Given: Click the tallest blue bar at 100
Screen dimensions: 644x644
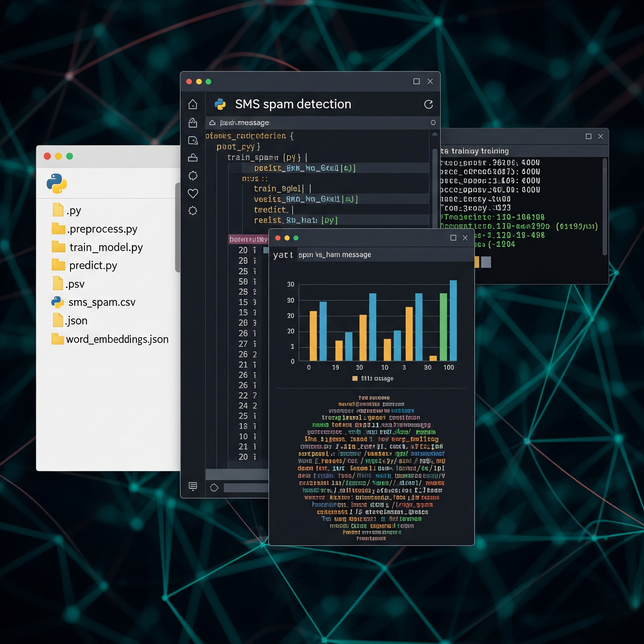Looking at the screenshot, I should 453,320.
